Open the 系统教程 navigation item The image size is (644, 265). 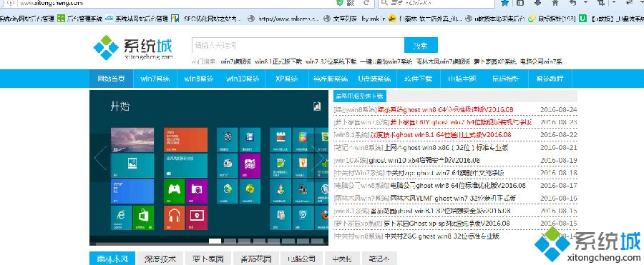tap(550, 79)
